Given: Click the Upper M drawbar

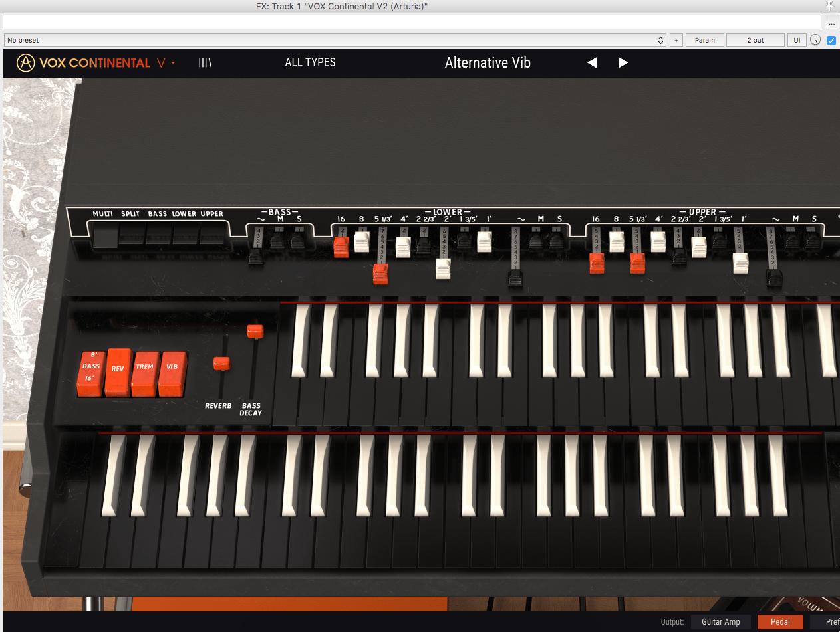Looking at the screenshot, I should (793, 241).
